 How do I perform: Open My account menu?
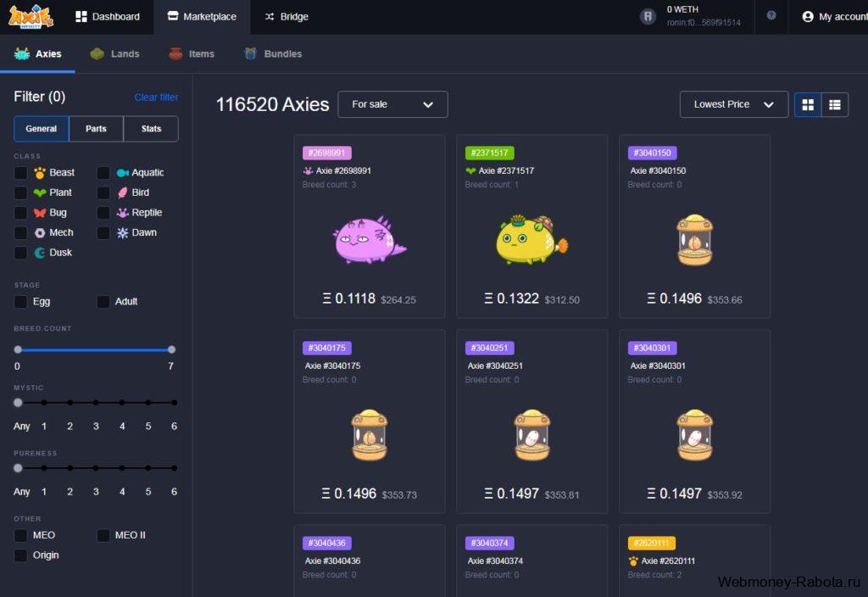click(x=835, y=17)
